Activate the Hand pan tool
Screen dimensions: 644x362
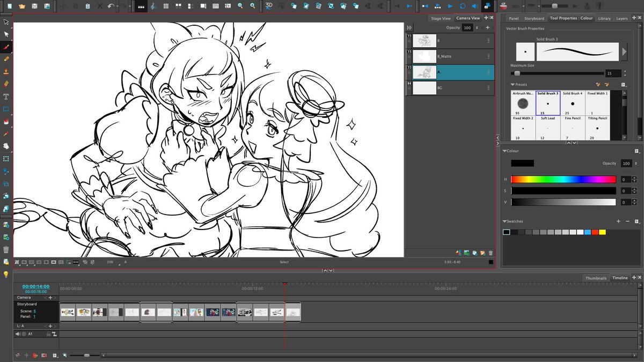[x=6, y=146]
